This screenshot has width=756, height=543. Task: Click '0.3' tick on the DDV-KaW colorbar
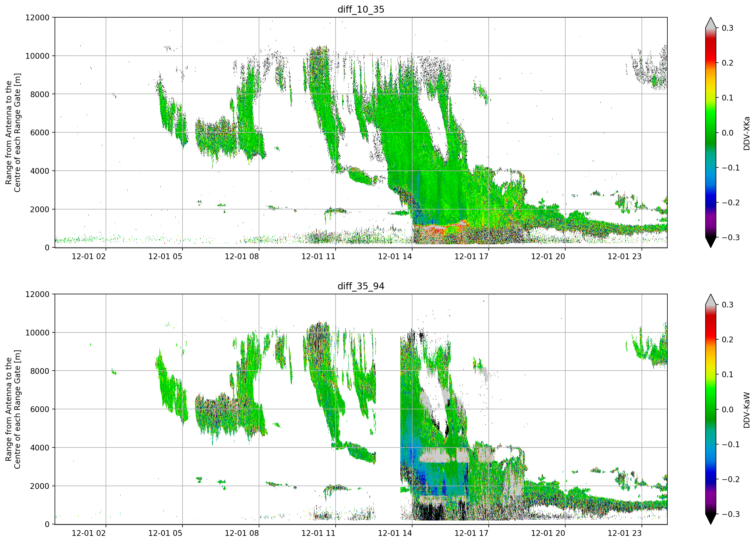click(728, 304)
